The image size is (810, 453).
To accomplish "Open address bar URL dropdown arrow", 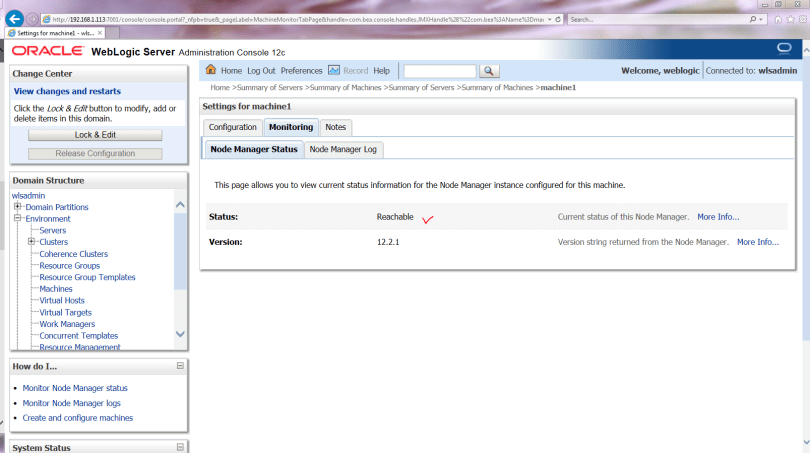I will 550,19.
